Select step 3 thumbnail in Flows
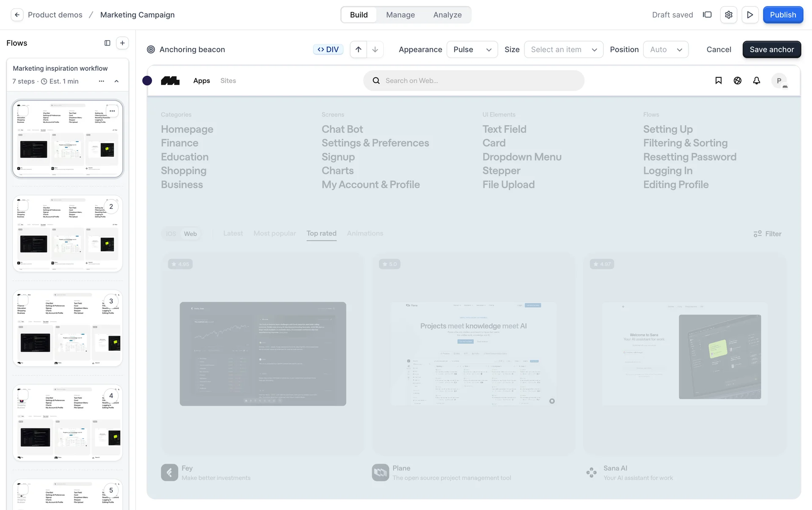Viewport: 812px width, 510px height. tap(68, 328)
